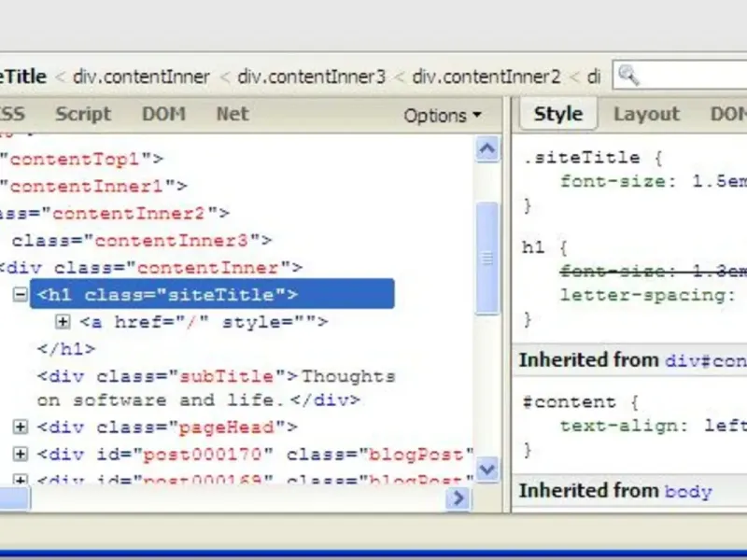Click the closing </h1> tag line
Image resolution: width=747 pixels, height=560 pixels.
(x=66, y=349)
